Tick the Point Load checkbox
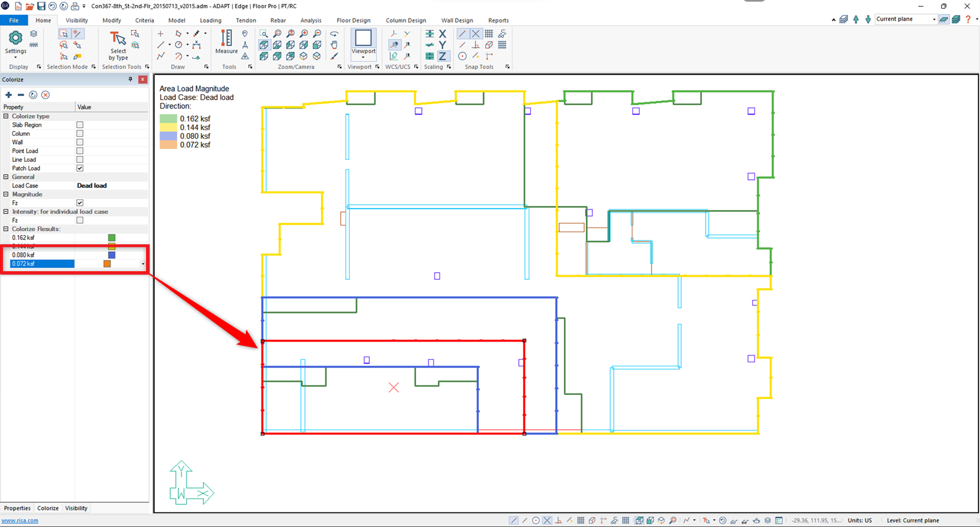 80,151
